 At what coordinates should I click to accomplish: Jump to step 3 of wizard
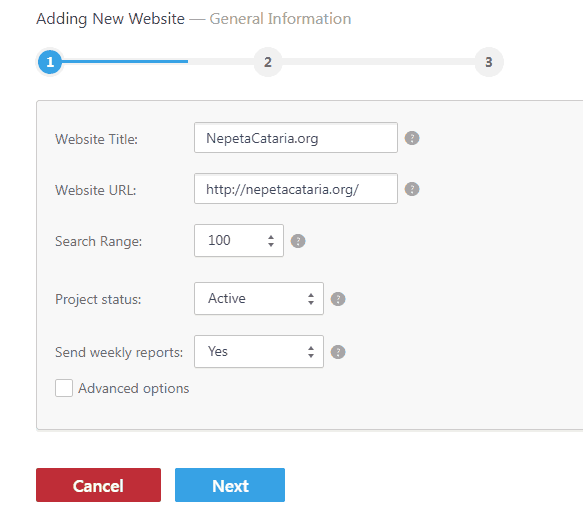(x=489, y=62)
